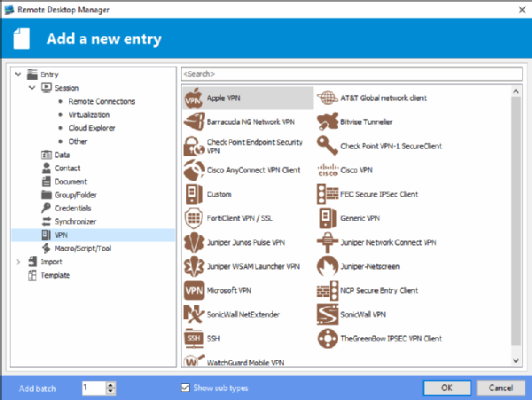Pick the Cisco AnyConnect VPN Client icon
The height and width of the screenshot is (400, 532).
coord(193,170)
